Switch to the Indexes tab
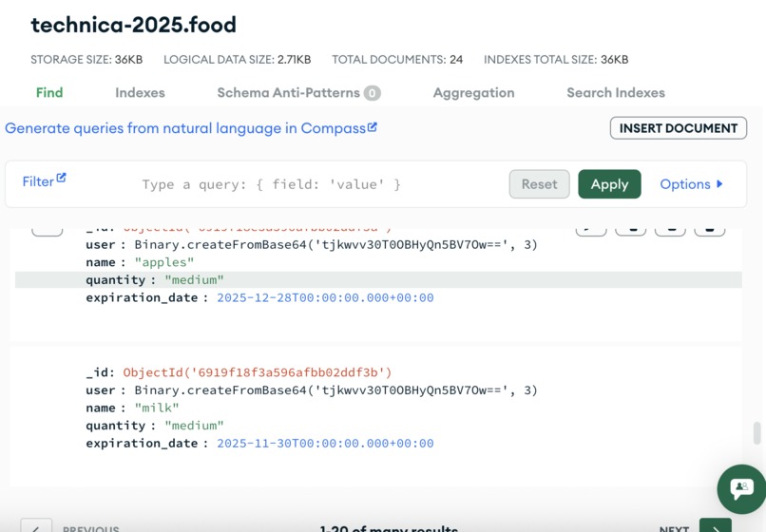Screen dimensions: 766x532 (141, 93)
